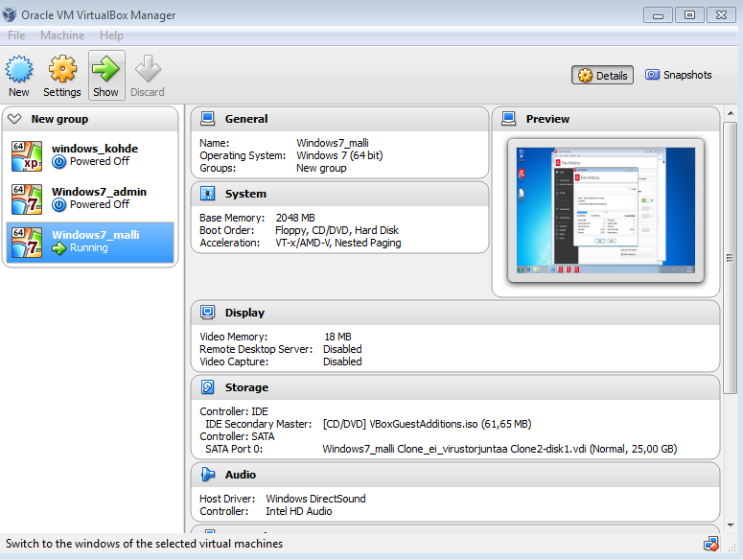This screenshot has width=743, height=560.
Task: Collapse the New group chevron
Action: [x=14, y=119]
